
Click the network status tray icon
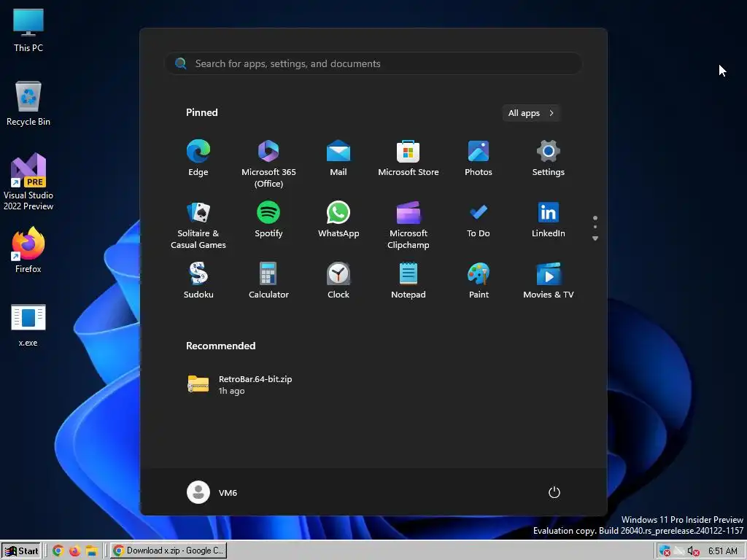click(x=679, y=551)
